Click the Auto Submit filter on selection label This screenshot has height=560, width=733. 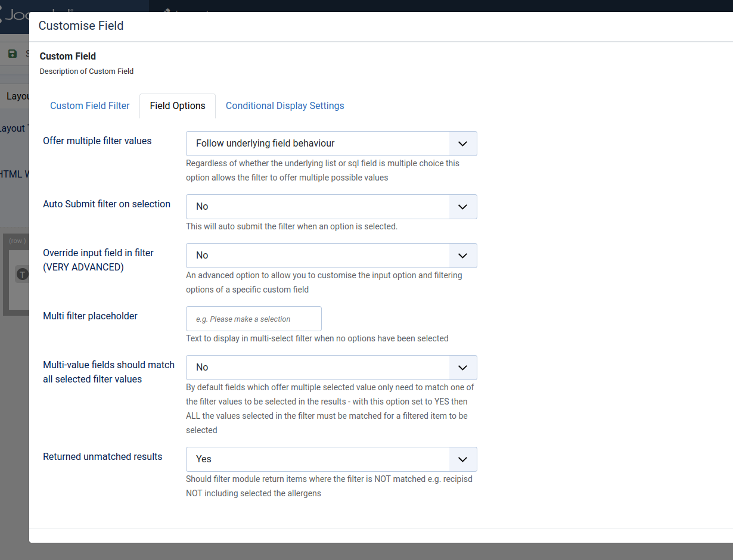107,204
